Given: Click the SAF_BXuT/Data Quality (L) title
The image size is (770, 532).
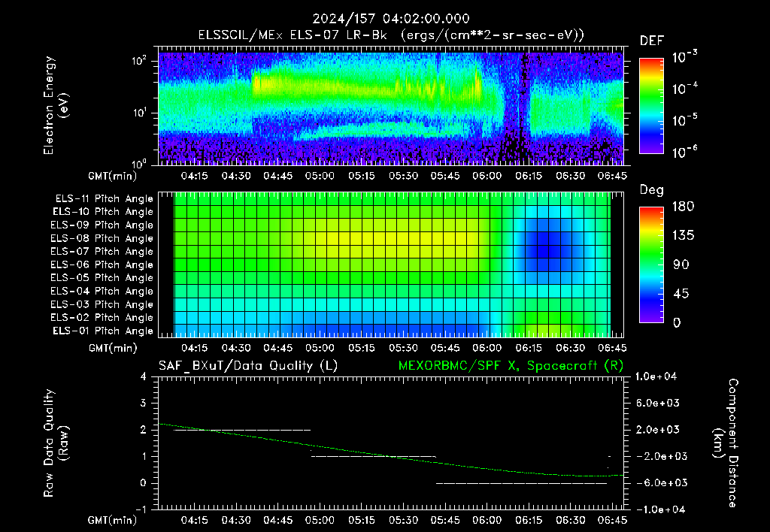Looking at the screenshot, I should pyautogui.click(x=248, y=366).
